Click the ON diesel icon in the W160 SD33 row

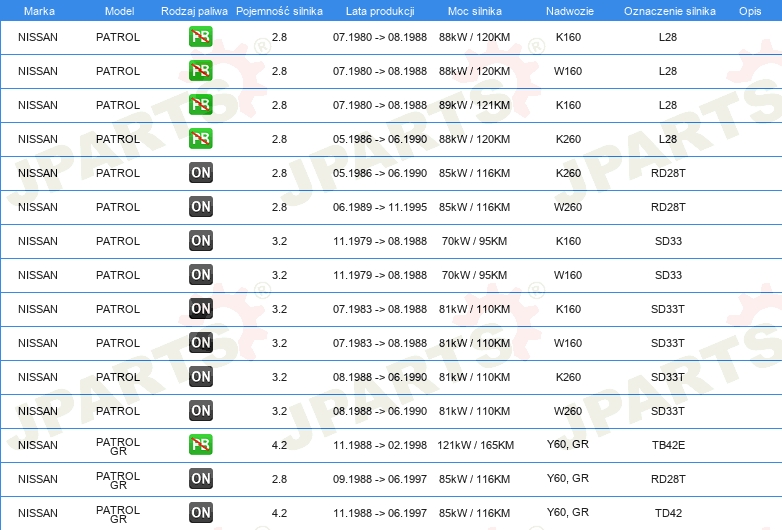click(200, 275)
